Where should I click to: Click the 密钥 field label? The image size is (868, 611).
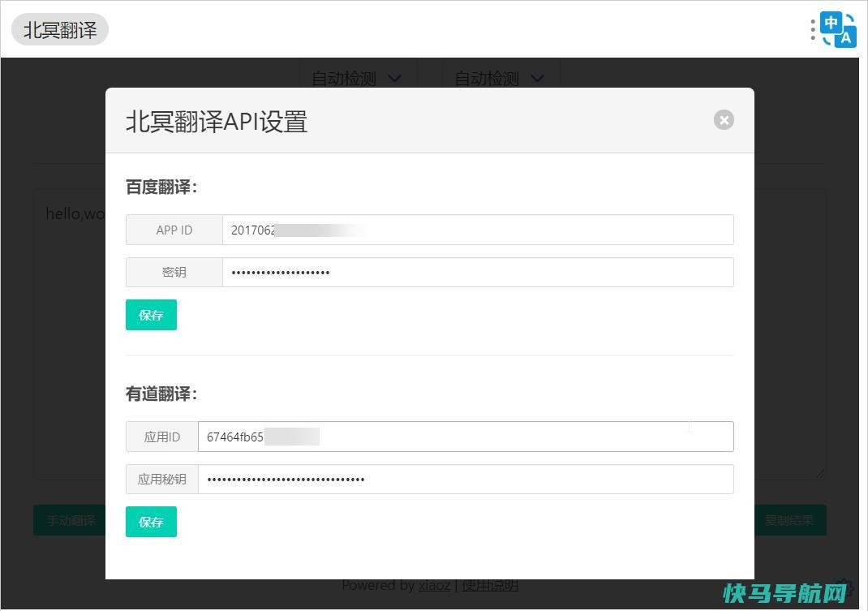174,273
